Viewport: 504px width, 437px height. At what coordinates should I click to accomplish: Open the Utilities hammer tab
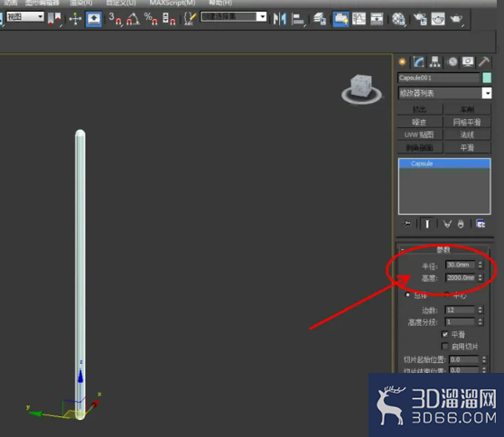(484, 61)
